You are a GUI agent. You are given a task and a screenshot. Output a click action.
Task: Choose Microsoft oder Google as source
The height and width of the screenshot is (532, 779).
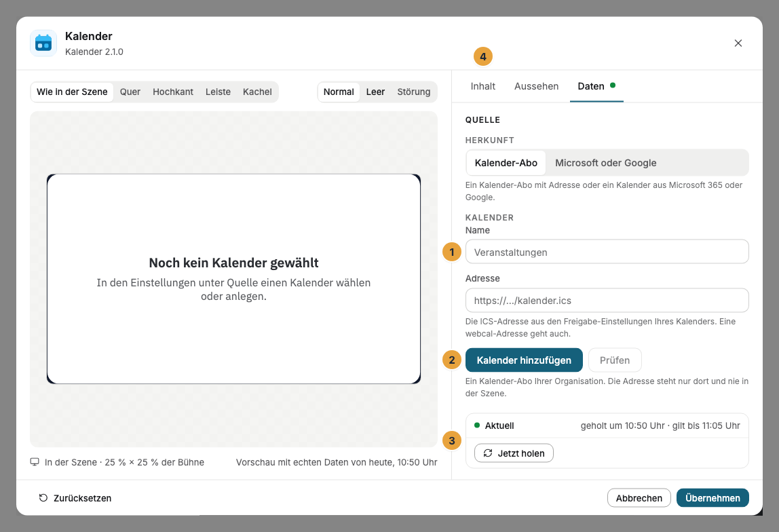point(605,163)
